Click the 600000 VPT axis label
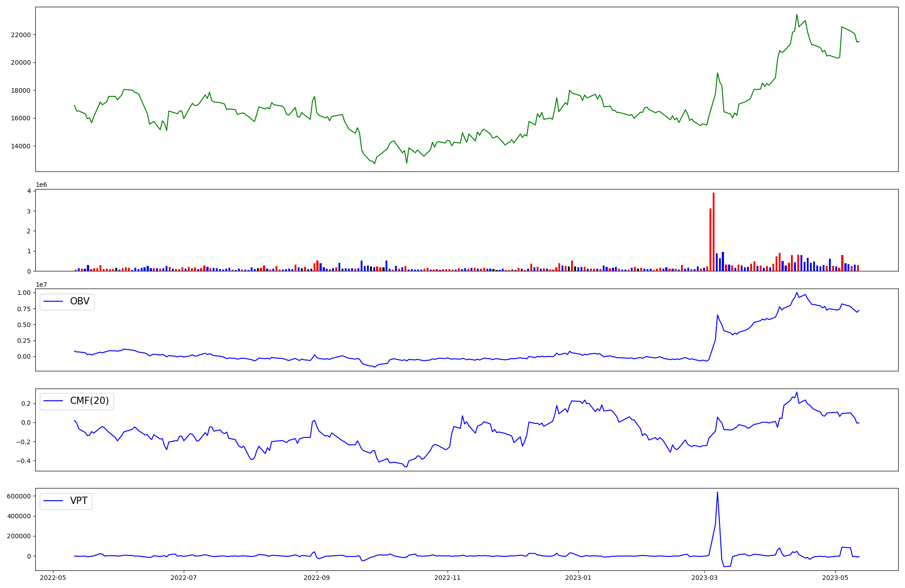The height and width of the screenshot is (588, 905). (x=18, y=496)
